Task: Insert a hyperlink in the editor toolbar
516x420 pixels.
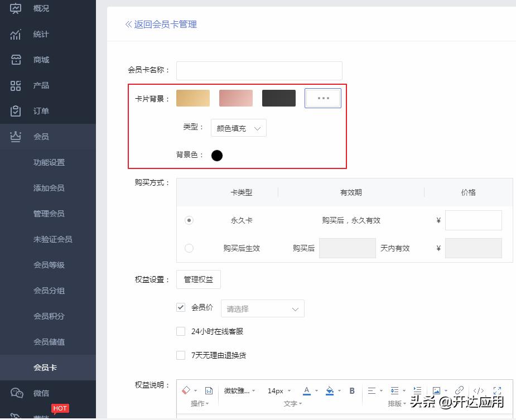Action: [459, 390]
